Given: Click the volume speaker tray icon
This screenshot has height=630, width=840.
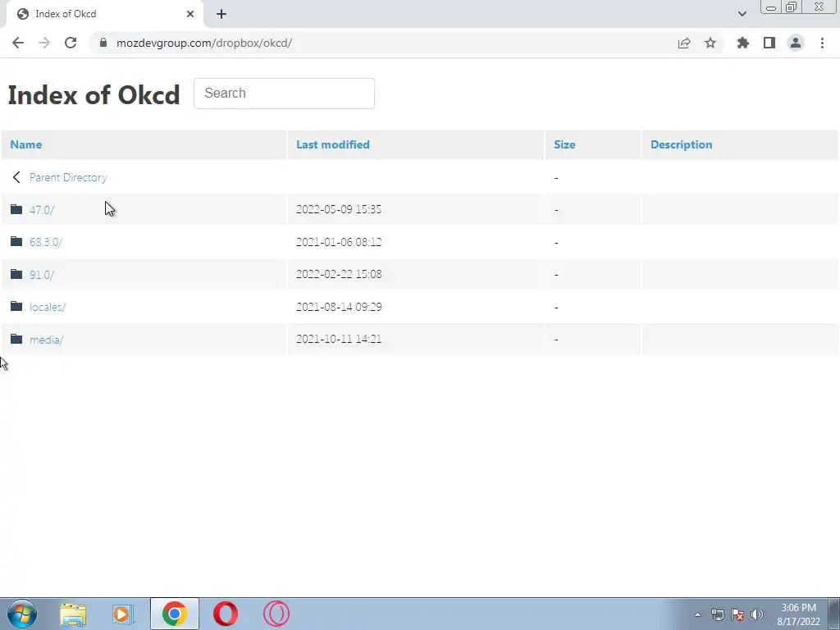Looking at the screenshot, I should (756, 614).
